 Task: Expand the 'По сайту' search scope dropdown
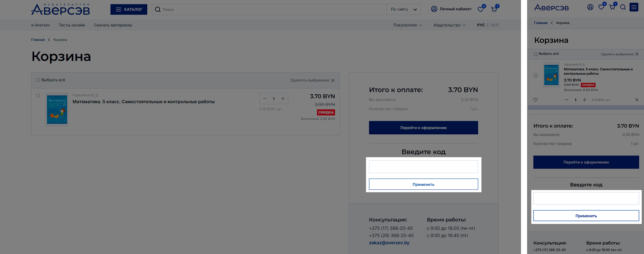click(x=404, y=9)
